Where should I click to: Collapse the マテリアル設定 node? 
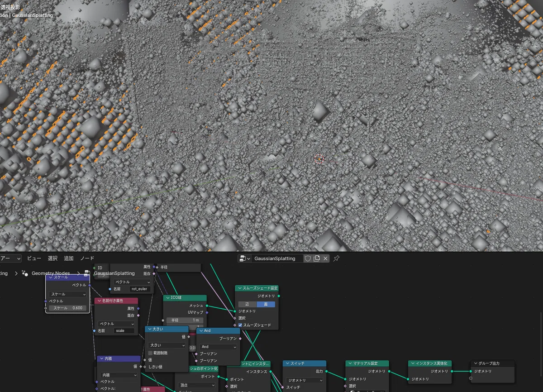pos(350,363)
